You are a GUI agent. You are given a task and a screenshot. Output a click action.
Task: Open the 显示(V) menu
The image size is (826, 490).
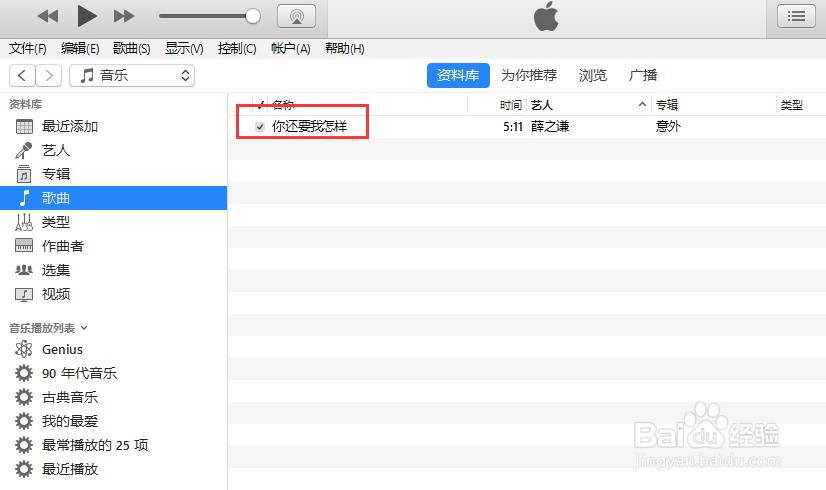coord(184,48)
